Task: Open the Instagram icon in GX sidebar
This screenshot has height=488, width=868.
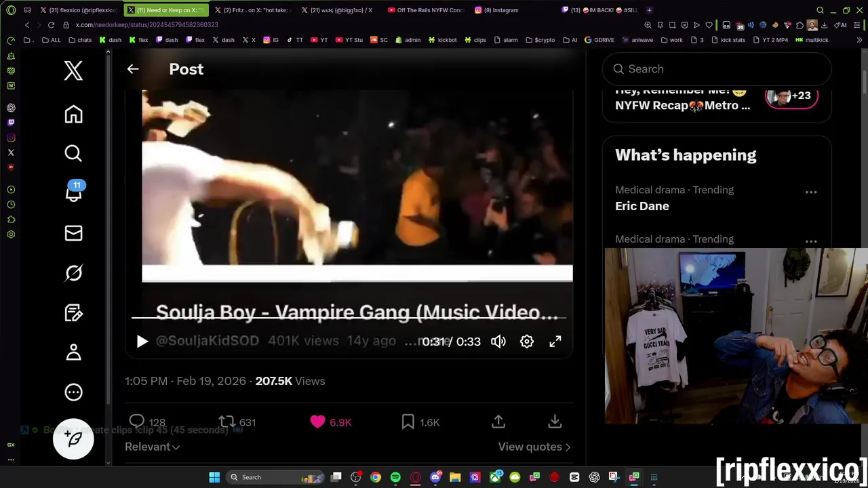Action: (11, 138)
